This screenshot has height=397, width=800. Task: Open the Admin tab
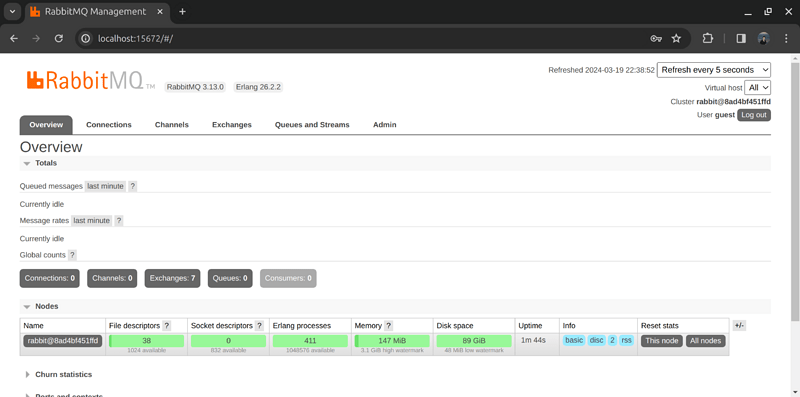[x=384, y=125]
